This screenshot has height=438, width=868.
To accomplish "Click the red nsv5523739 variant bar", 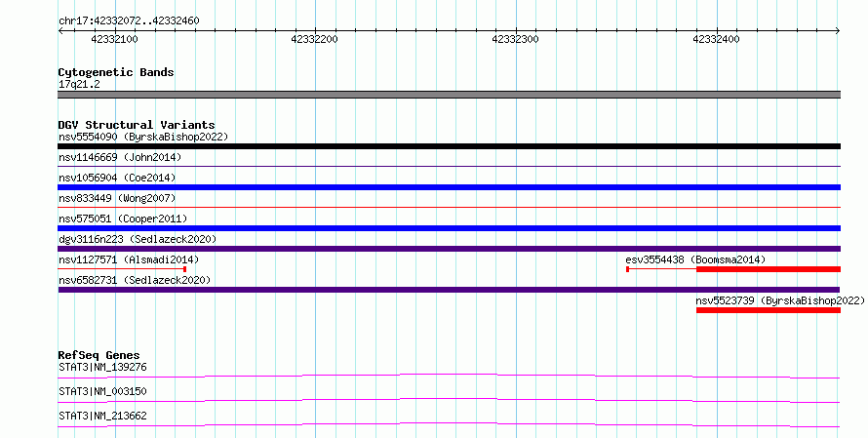I will click(769, 310).
